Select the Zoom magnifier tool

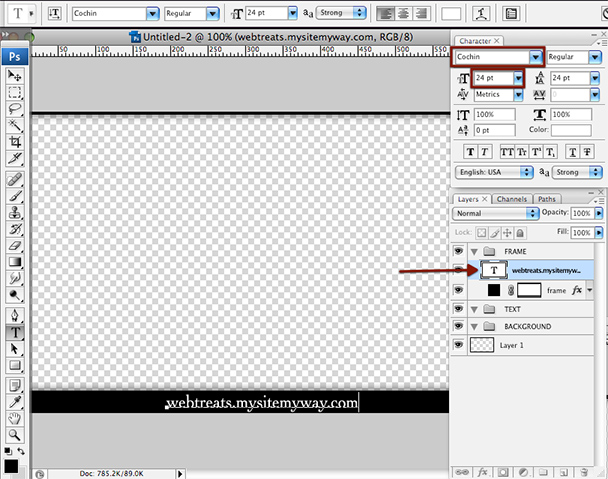(x=15, y=435)
